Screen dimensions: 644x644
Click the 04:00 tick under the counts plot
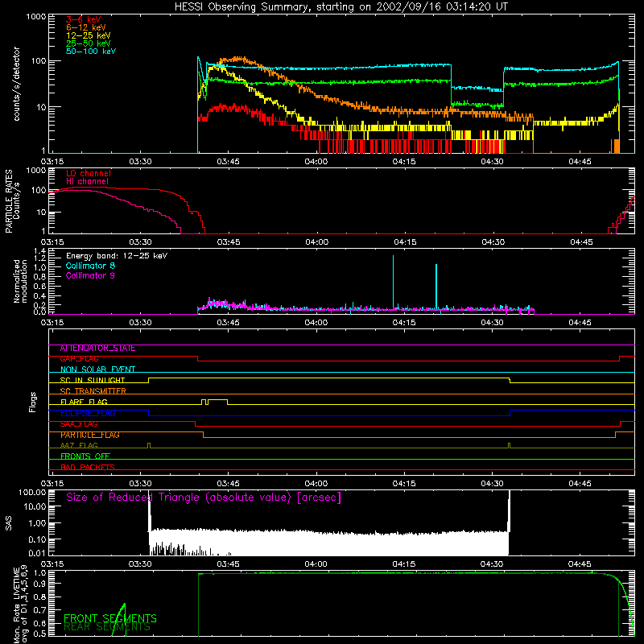[x=316, y=162]
